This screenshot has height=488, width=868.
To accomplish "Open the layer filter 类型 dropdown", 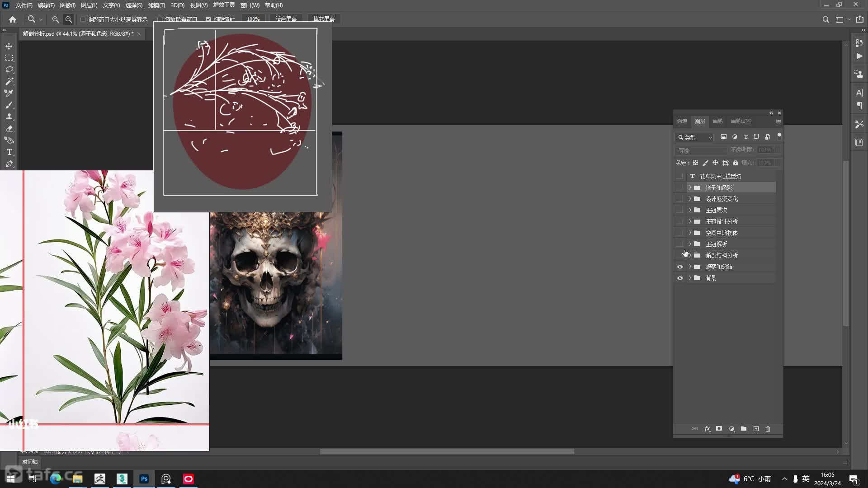I will 695,137.
